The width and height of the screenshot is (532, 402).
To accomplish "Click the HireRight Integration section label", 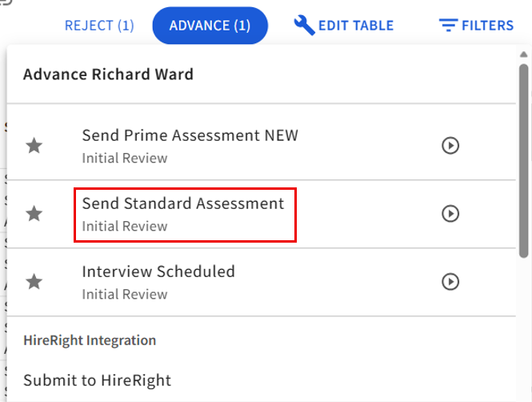I will pyautogui.click(x=90, y=340).
